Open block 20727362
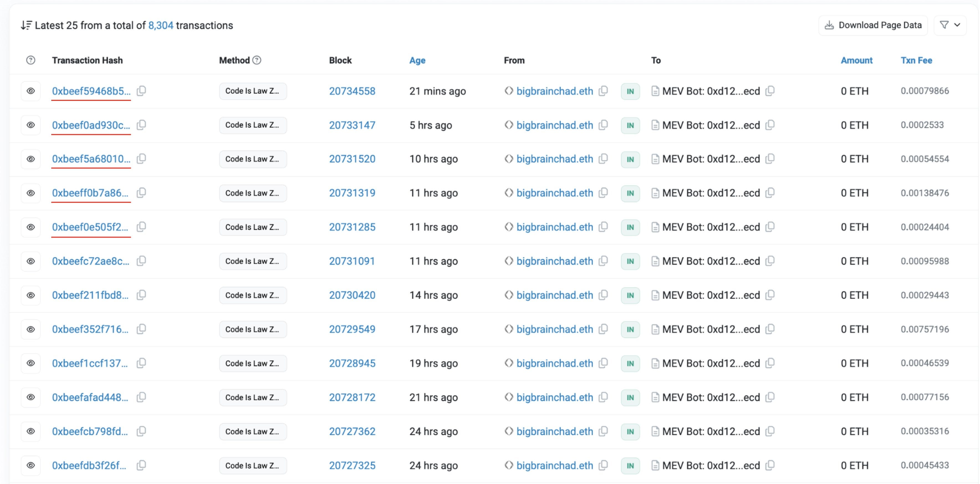The image size is (980, 484). pyautogui.click(x=352, y=431)
